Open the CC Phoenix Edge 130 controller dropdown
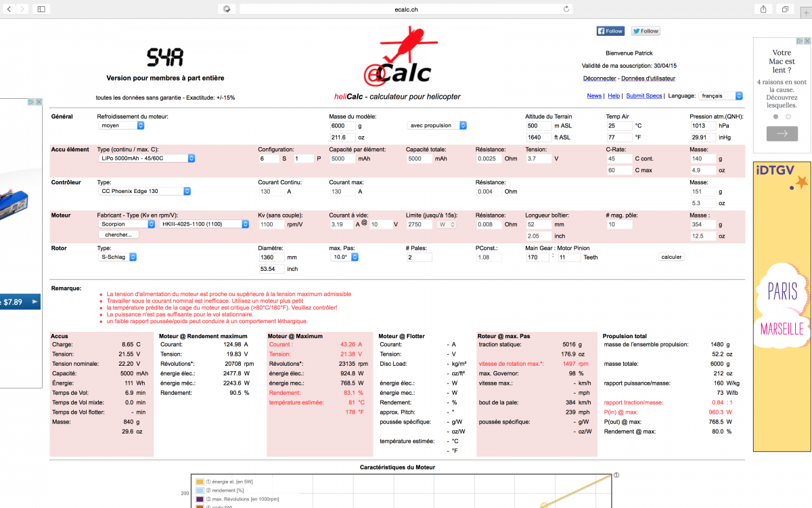Image resolution: width=812 pixels, height=508 pixels. (x=146, y=191)
